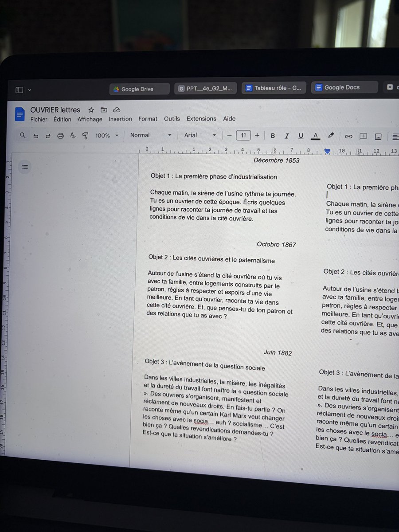Click the font size field showing 11

click(243, 135)
